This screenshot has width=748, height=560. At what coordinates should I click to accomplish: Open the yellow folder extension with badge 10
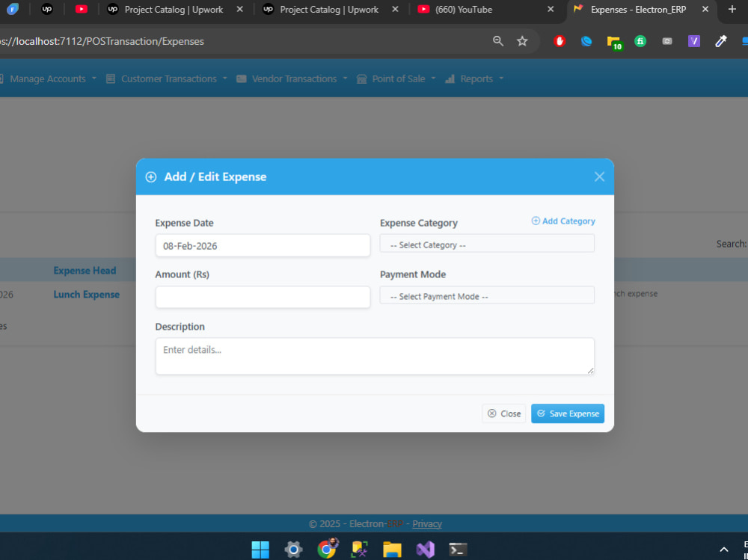point(614,43)
